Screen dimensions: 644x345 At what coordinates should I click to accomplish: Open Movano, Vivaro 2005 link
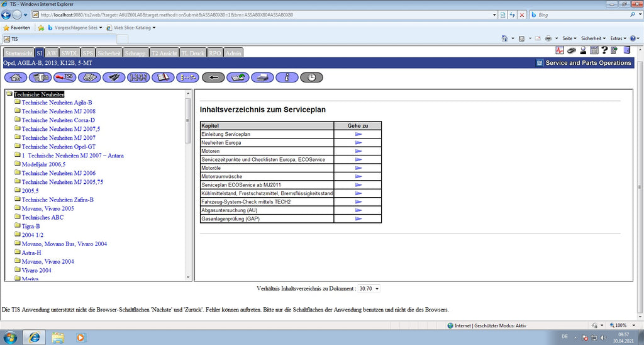click(x=48, y=208)
